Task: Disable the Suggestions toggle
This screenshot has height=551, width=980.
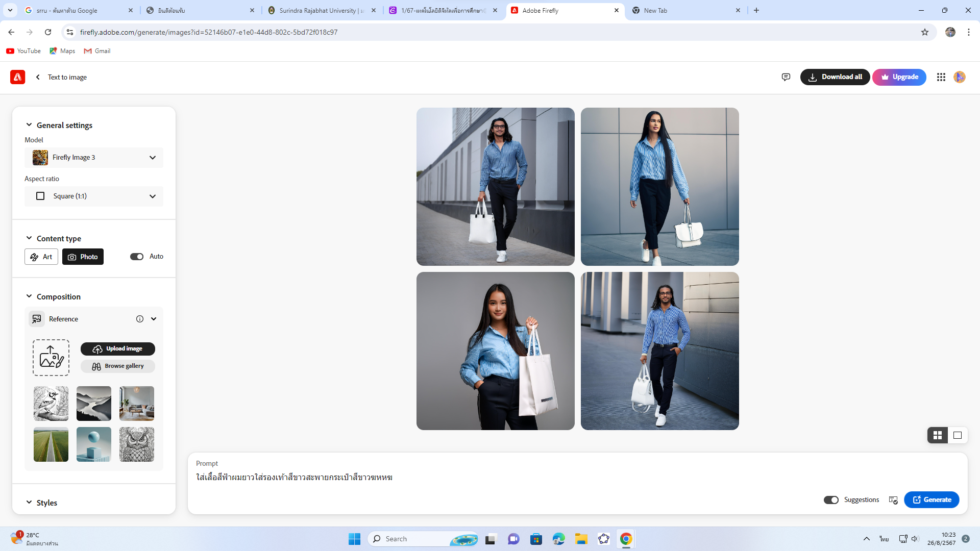Action: (831, 500)
